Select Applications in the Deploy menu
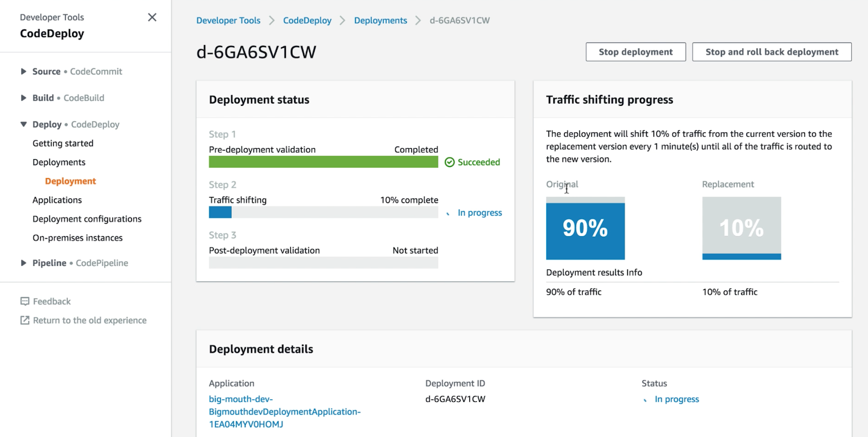This screenshot has height=437, width=868. tap(57, 200)
